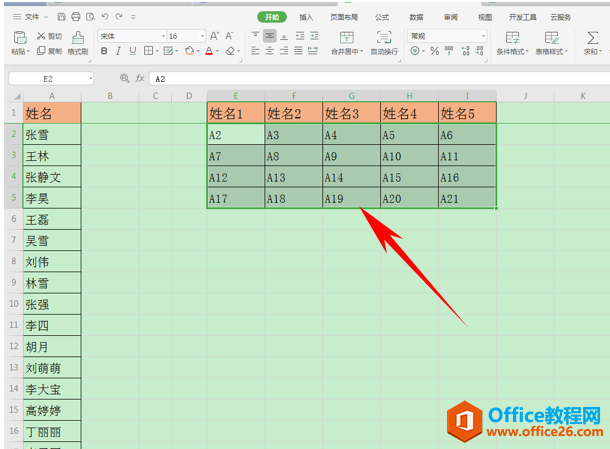Toggle bold formatting
Screen dimensions: 610x449
pyautogui.click(x=104, y=51)
